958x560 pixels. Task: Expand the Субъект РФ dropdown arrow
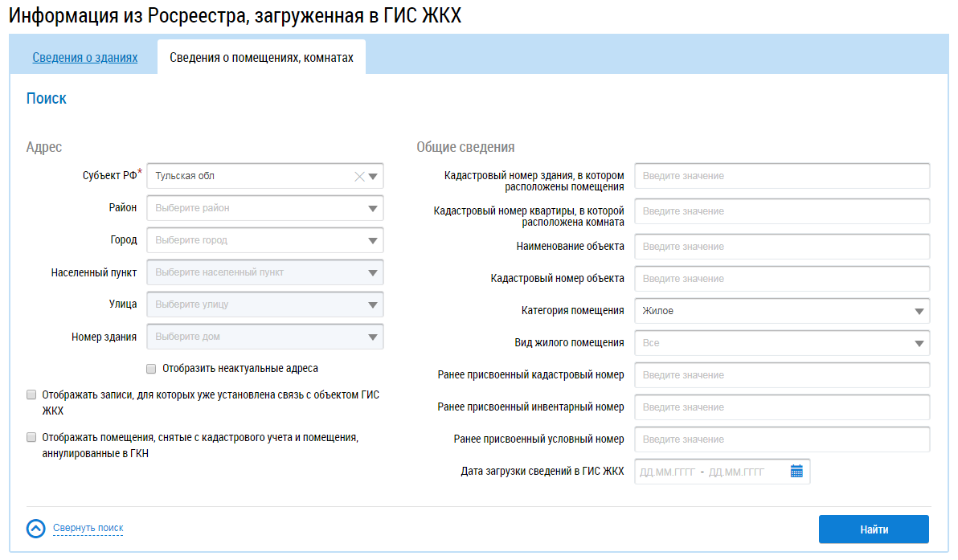[x=373, y=177]
